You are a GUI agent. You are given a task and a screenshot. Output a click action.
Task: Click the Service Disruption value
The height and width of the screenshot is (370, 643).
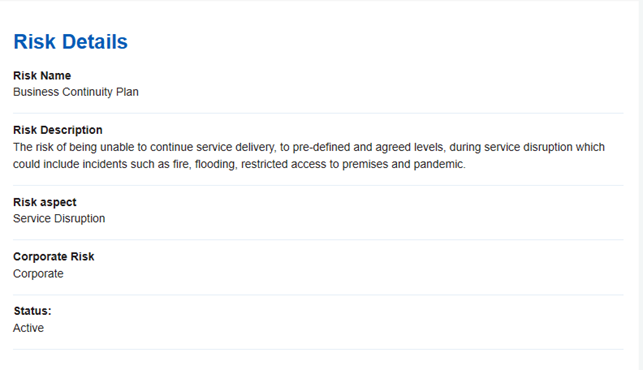[x=59, y=219]
